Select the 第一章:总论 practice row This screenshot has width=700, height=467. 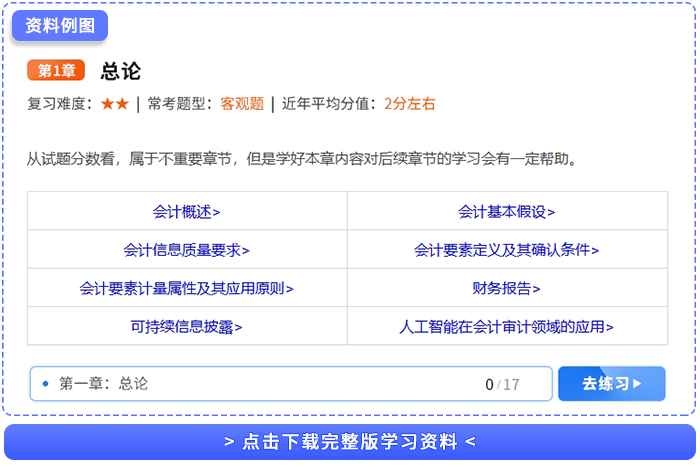coord(291,384)
